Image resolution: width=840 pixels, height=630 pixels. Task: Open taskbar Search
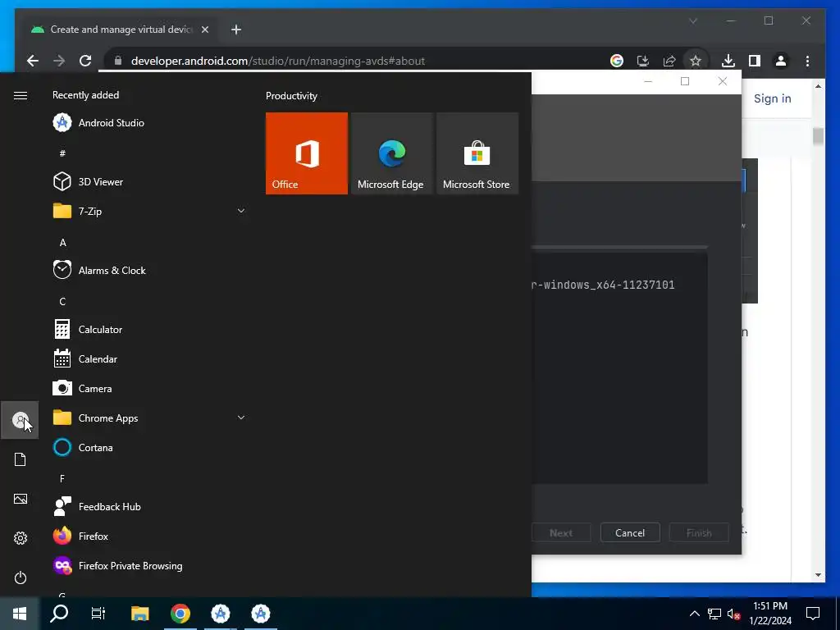tap(59, 614)
